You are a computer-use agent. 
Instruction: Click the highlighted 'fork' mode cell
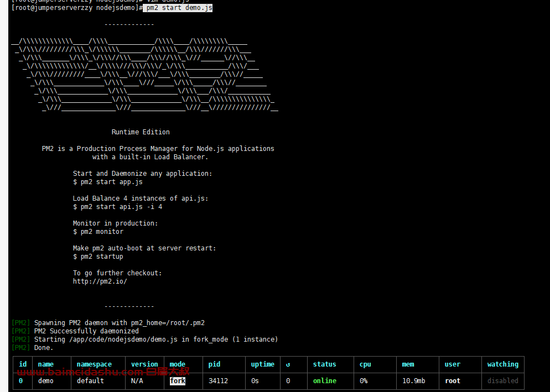point(178,381)
